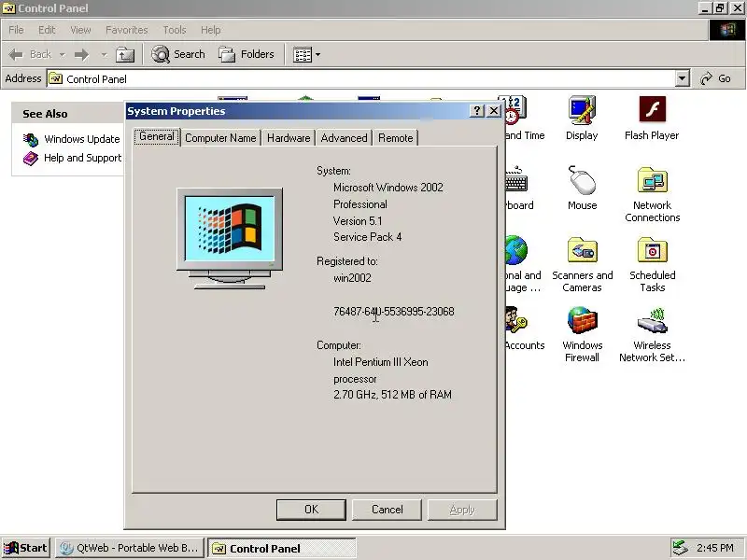Click the Views toolbar icon
This screenshot has height=560, width=747.
coord(303,55)
